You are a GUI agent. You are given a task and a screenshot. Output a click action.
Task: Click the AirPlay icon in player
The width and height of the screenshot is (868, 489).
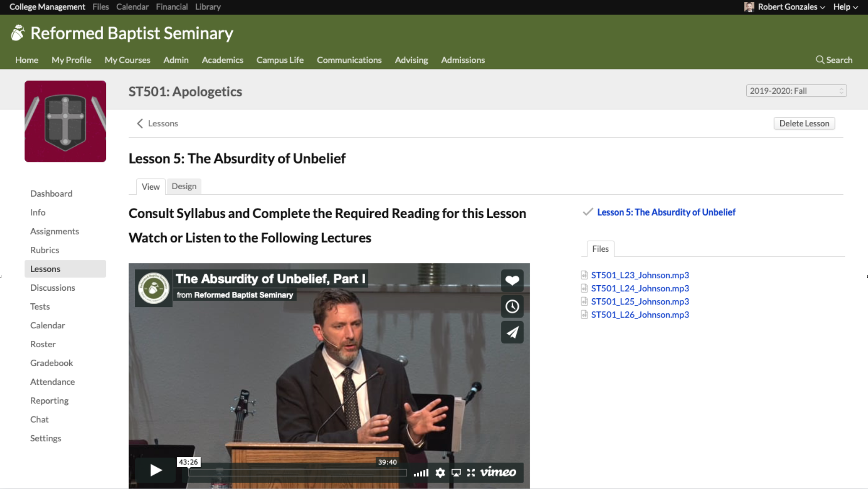click(456, 473)
